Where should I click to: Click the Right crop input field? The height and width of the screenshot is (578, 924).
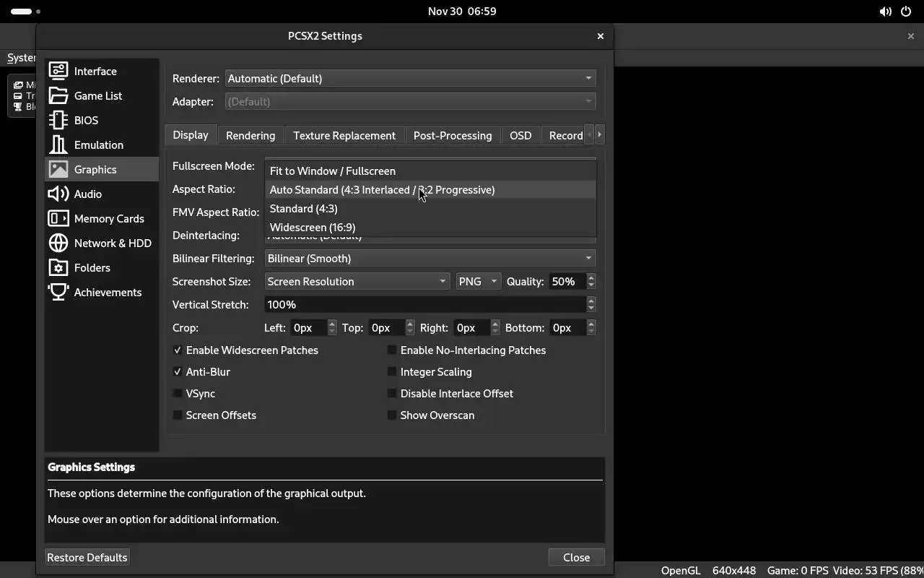(x=472, y=327)
